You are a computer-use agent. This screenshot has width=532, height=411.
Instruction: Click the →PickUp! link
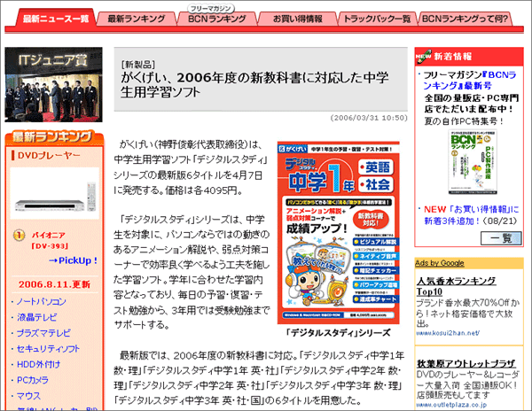pos(73,260)
